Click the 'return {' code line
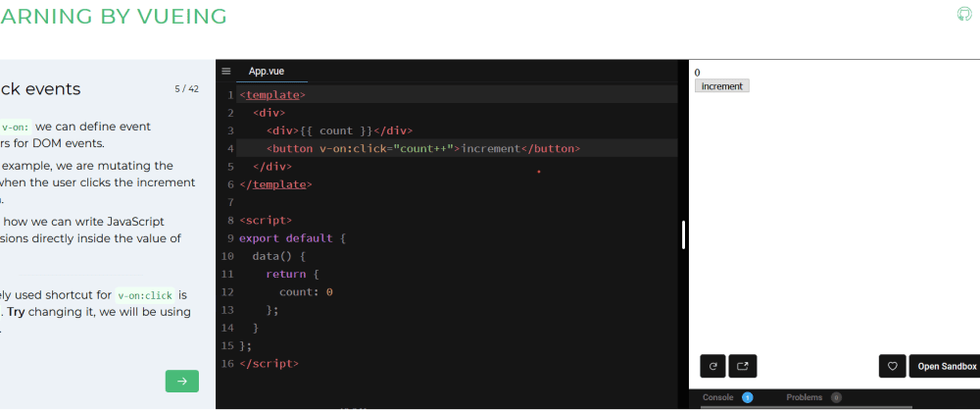 click(x=292, y=274)
